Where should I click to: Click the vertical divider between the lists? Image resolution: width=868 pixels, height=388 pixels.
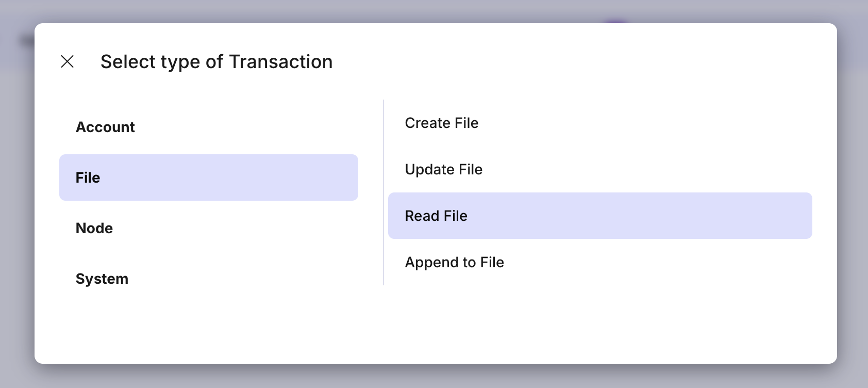(x=383, y=192)
